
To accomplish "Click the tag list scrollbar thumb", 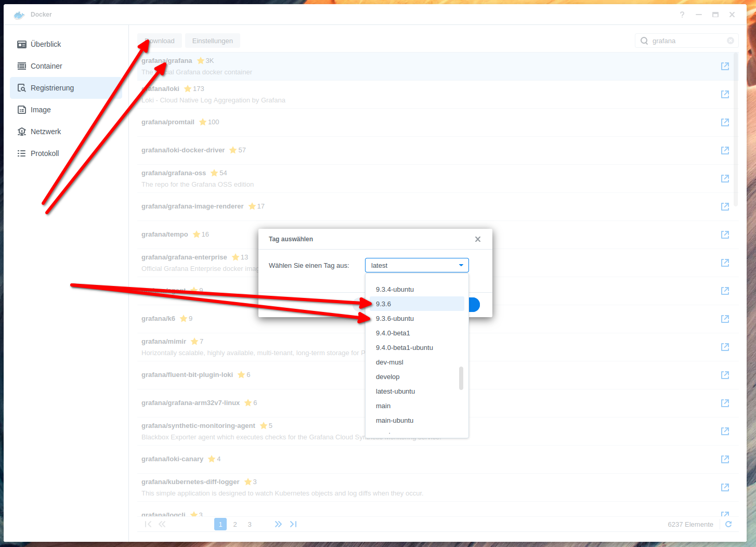I will pos(461,378).
